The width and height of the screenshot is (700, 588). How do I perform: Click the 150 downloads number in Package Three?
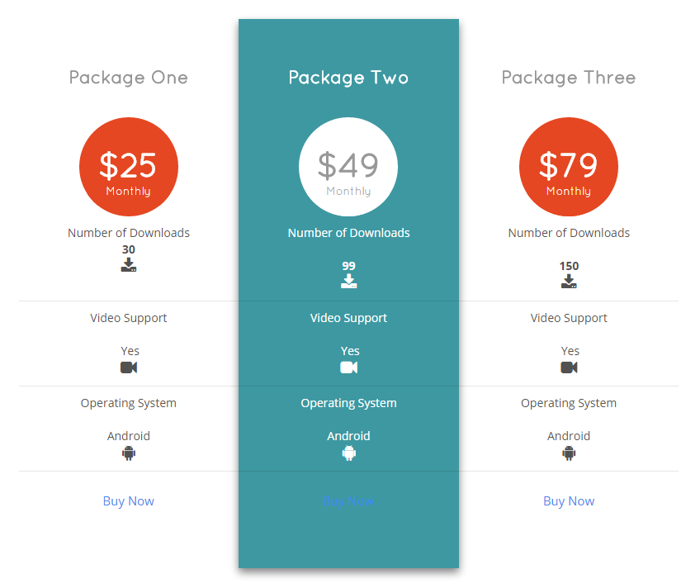click(569, 266)
